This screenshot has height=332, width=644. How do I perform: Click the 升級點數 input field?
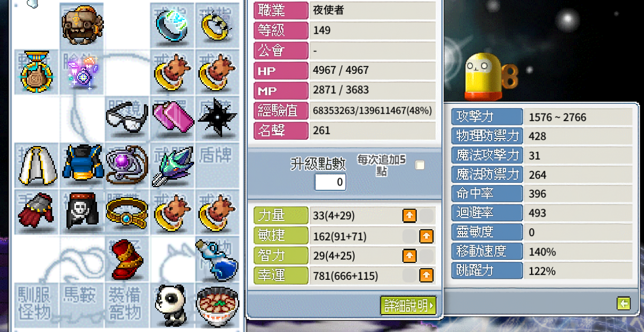[x=331, y=182]
